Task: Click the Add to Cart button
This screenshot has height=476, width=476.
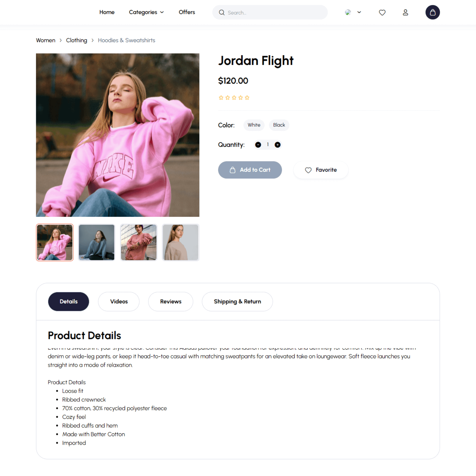Action: (250, 170)
